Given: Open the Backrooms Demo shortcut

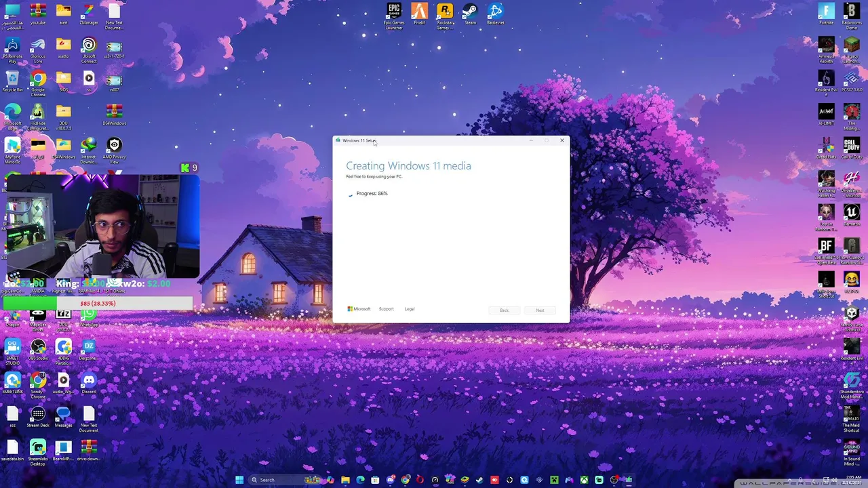Looking at the screenshot, I should (x=852, y=16).
